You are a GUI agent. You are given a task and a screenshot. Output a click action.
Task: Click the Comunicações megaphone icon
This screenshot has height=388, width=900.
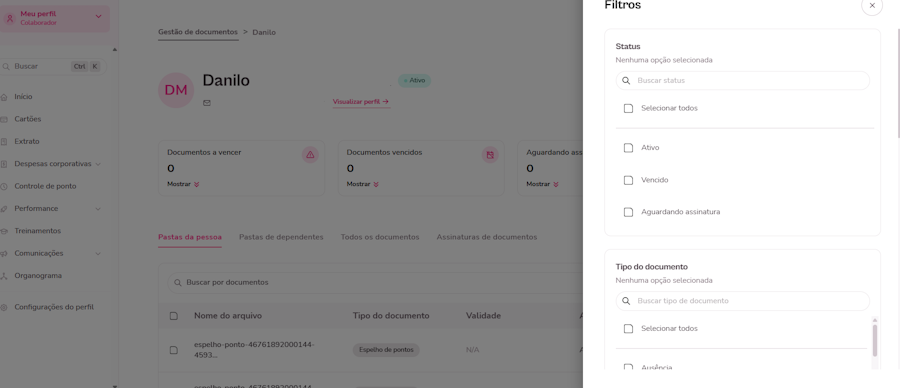4,254
